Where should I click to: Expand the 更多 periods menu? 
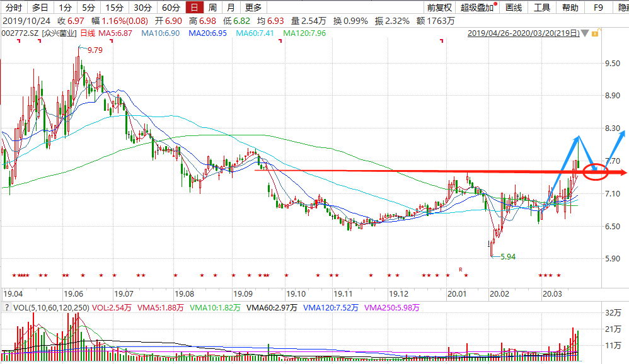coord(253,8)
